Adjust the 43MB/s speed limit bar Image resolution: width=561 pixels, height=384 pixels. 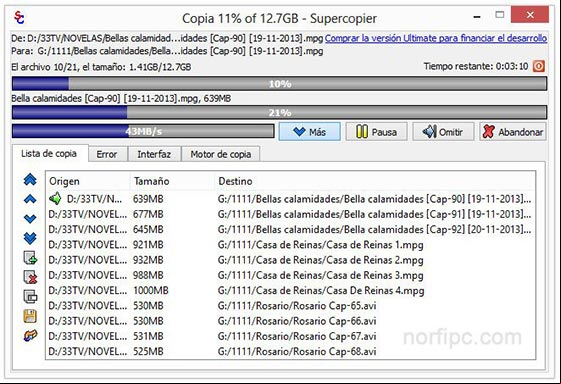(x=143, y=131)
